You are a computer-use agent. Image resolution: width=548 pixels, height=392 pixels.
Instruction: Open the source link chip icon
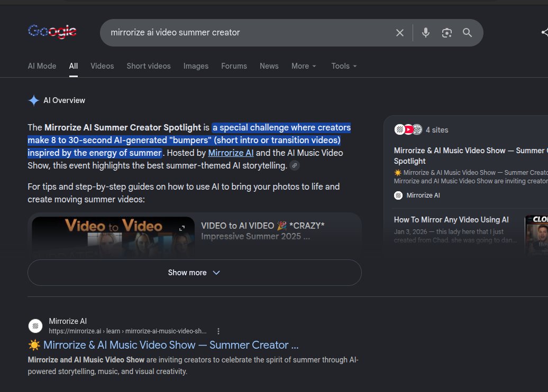tap(295, 165)
